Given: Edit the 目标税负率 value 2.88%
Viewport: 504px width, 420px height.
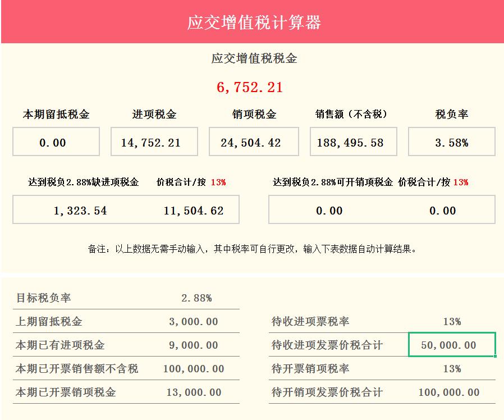Looking at the screenshot, I should (x=196, y=298).
